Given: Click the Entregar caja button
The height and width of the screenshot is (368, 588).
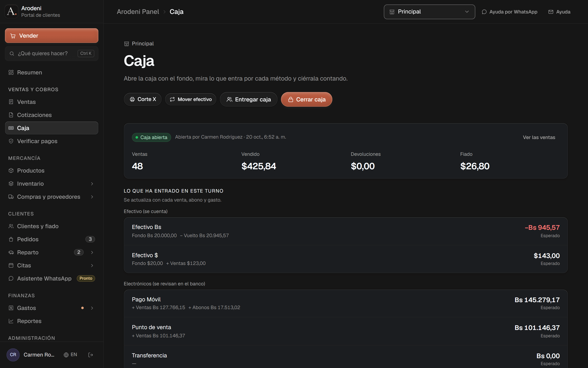Looking at the screenshot, I should (248, 99).
